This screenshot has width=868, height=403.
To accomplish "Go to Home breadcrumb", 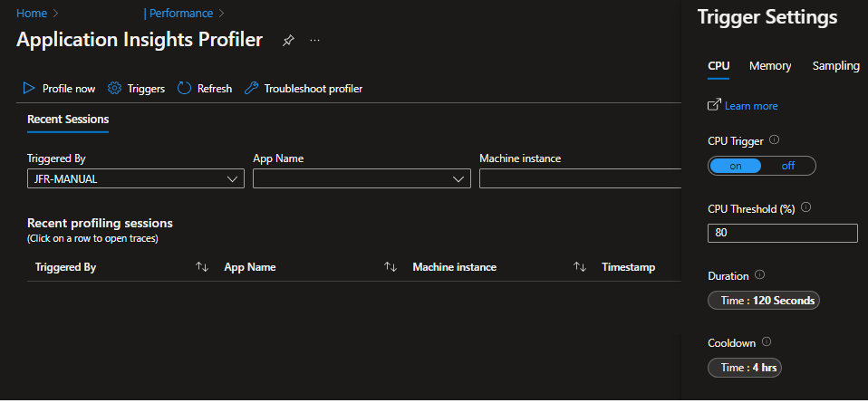I will tap(32, 13).
